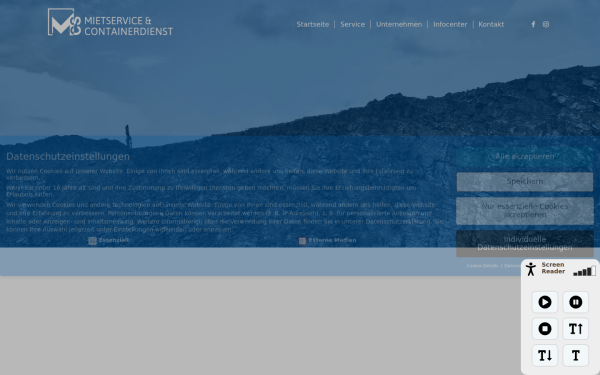Click the Datenschutzeinstellungen heading text
The image size is (600, 375).
[x=68, y=157]
